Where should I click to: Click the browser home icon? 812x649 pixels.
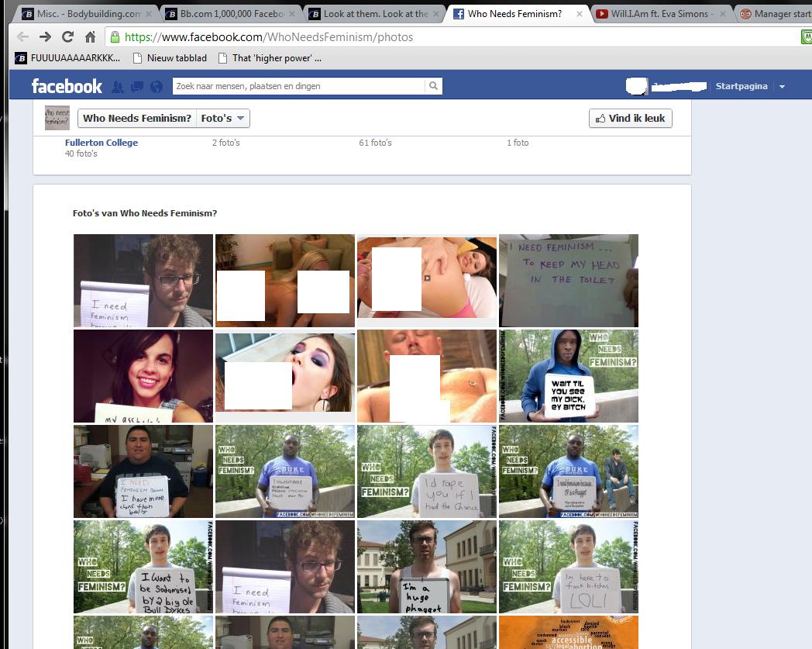[90, 37]
